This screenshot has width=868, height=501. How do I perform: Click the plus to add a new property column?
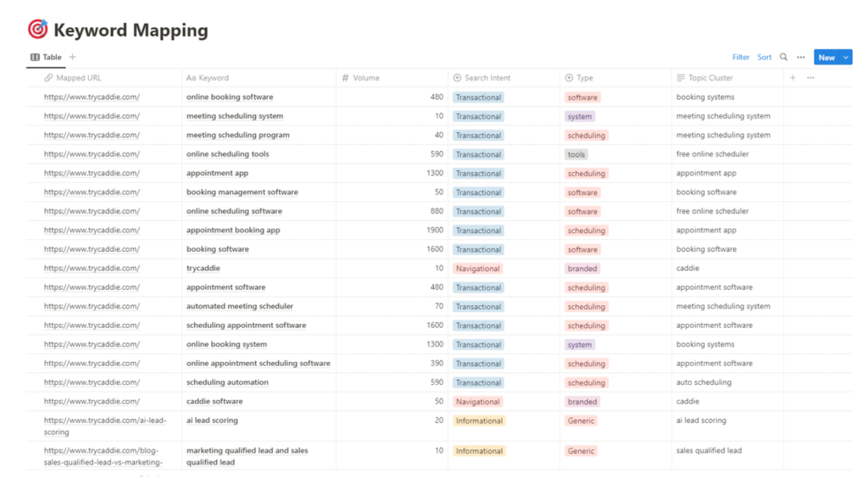(792, 77)
